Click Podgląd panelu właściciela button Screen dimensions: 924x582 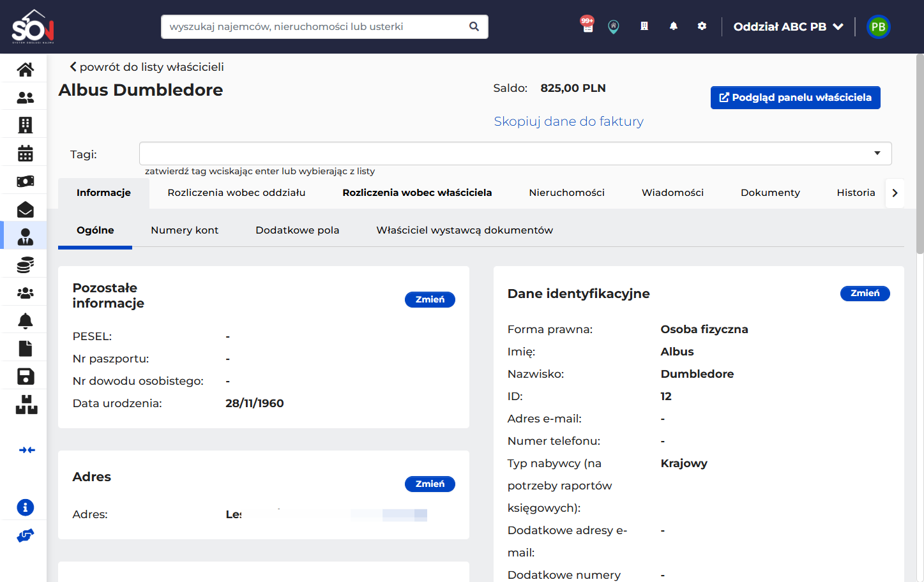(x=796, y=98)
